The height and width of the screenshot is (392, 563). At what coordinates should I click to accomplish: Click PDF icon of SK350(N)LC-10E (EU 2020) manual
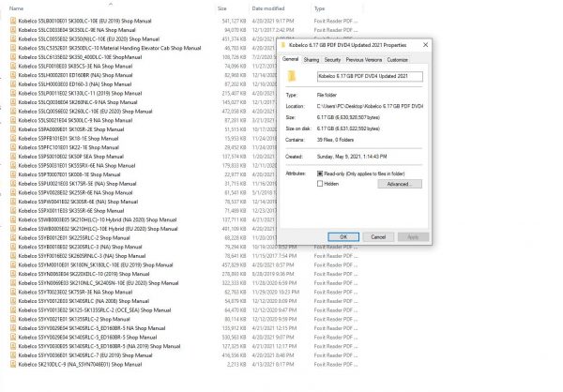(x=13, y=38)
